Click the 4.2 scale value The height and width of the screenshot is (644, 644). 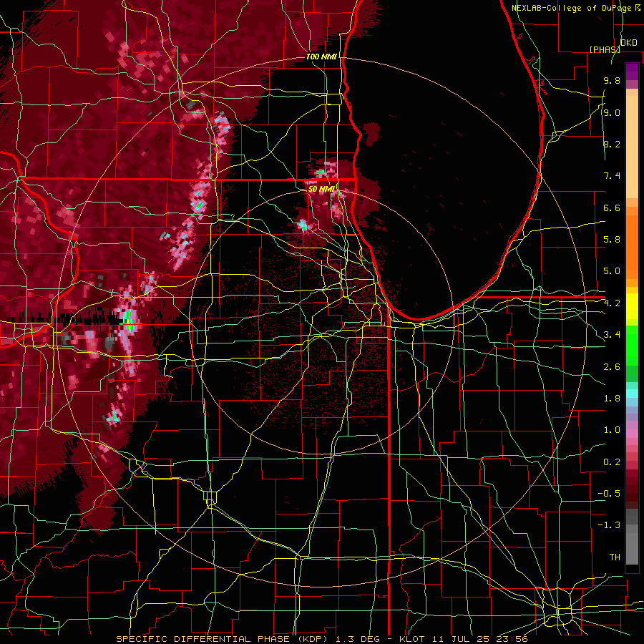pyautogui.click(x=612, y=303)
